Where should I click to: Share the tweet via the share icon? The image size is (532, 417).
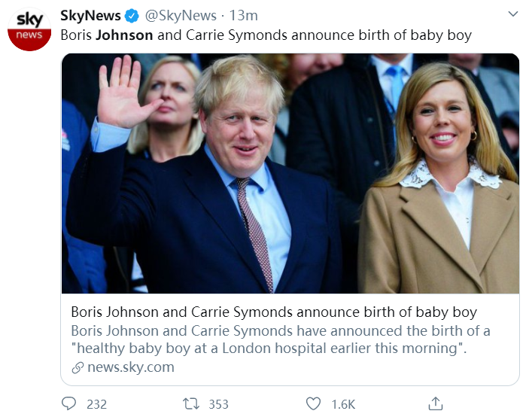[x=435, y=403]
